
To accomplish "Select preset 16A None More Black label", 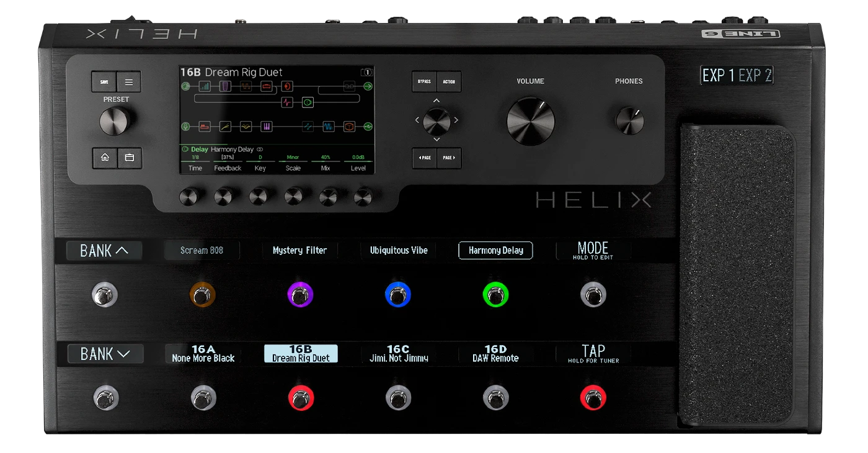I will pyautogui.click(x=203, y=354).
